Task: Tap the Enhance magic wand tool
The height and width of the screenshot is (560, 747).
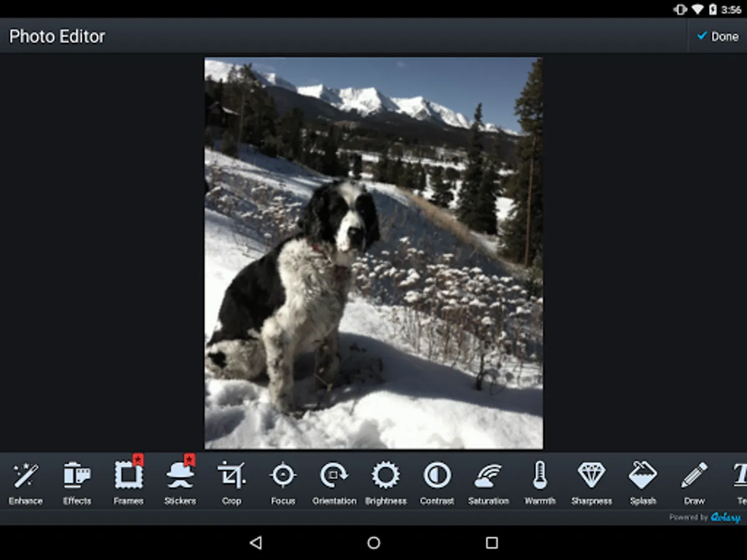Action: coord(26,483)
